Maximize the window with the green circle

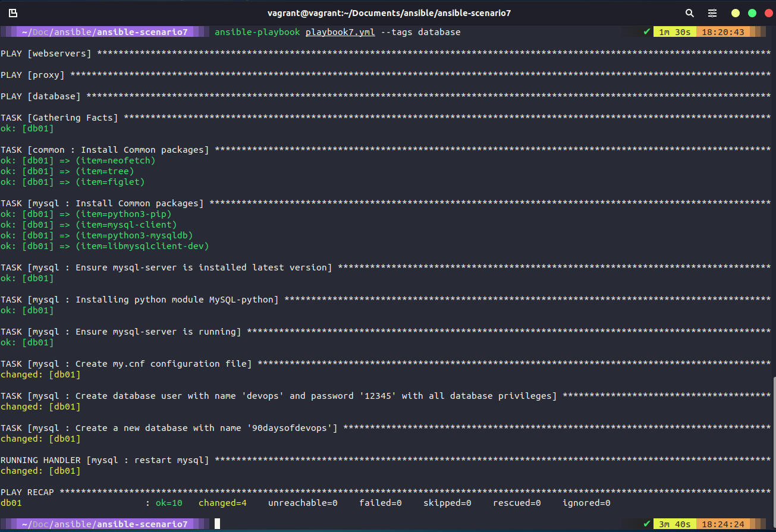(x=752, y=12)
